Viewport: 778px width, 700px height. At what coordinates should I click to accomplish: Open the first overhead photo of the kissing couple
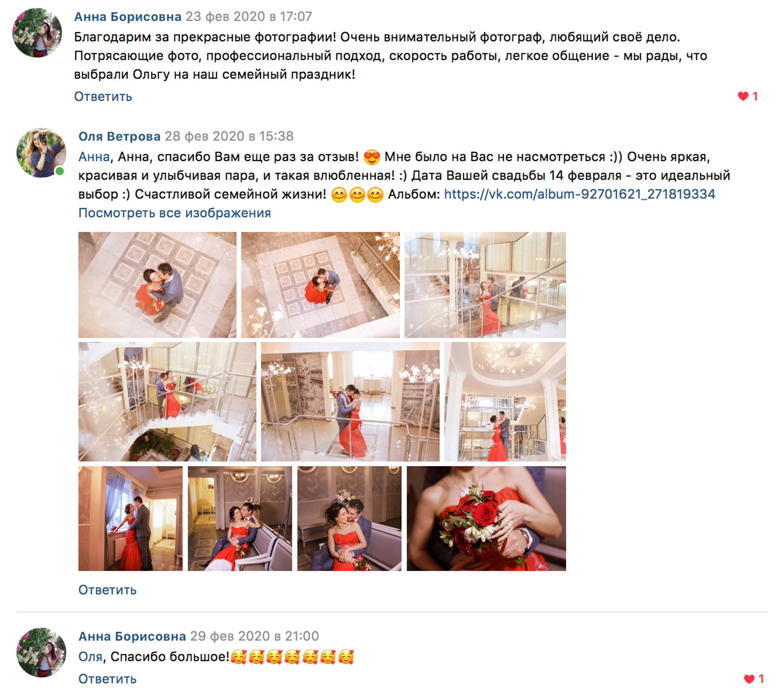(x=157, y=285)
